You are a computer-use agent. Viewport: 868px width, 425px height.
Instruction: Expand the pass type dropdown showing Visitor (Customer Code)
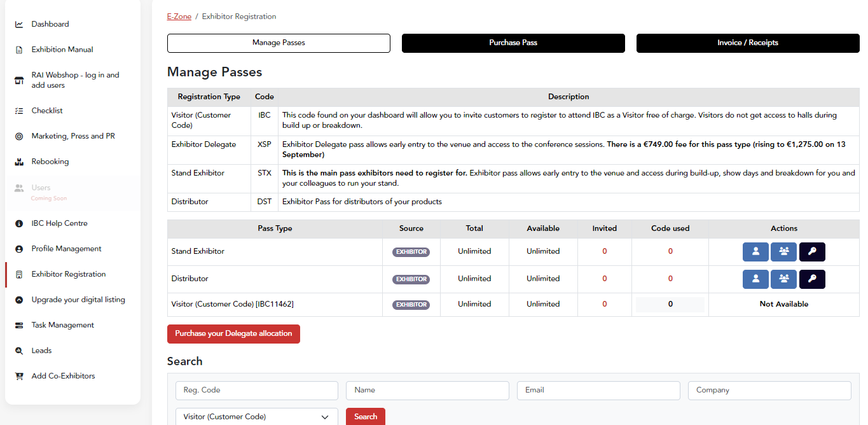pos(256,416)
